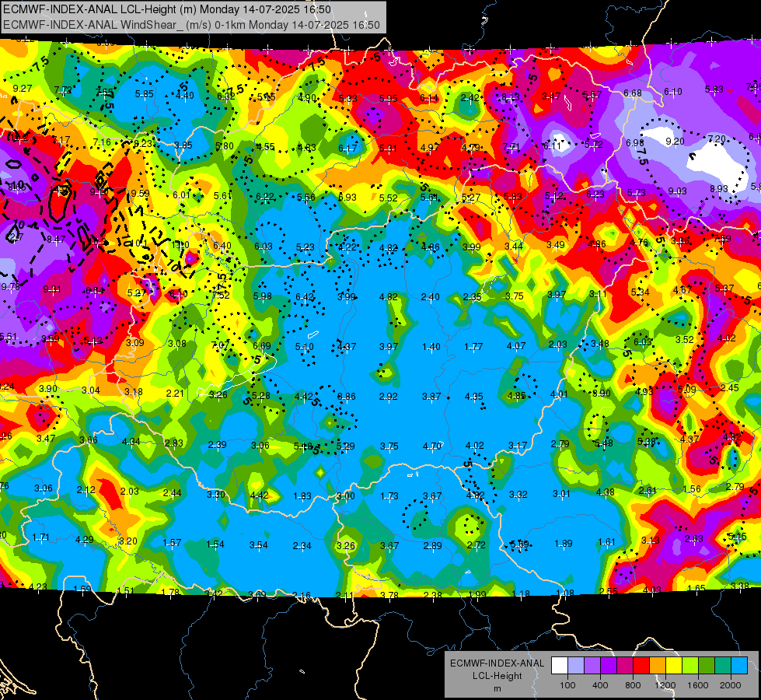Select the magenta legend color swatch
This screenshot has height=700, width=761.
pyautogui.click(x=625, y=666)
